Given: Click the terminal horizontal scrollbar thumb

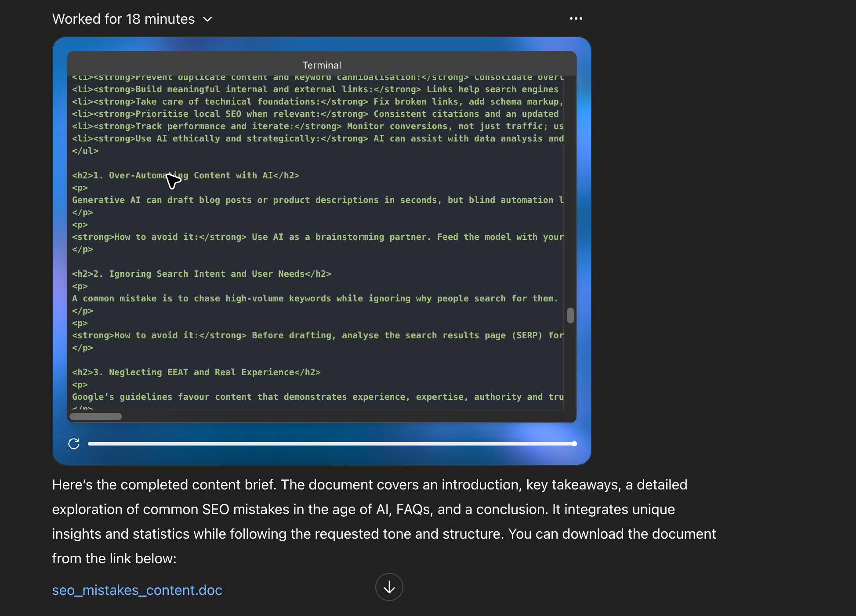Looking at the screenshot, I should pyautogui.click(x=96, y=417).
